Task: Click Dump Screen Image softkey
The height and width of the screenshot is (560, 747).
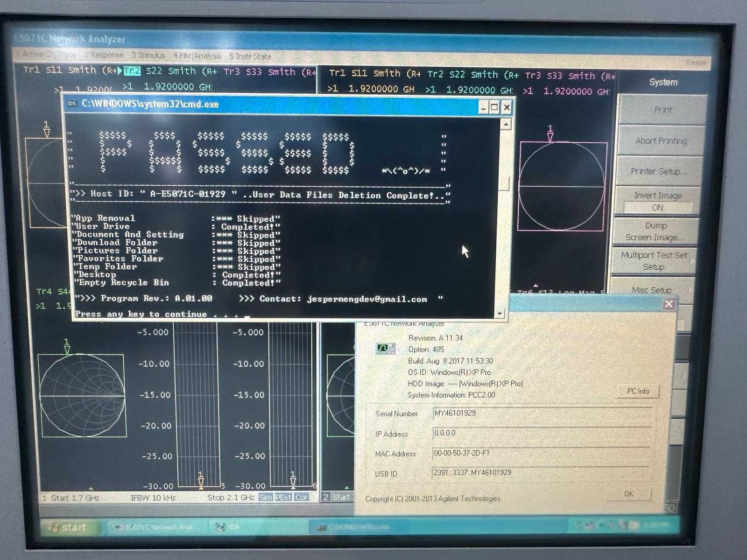Action: coord(655,231)
